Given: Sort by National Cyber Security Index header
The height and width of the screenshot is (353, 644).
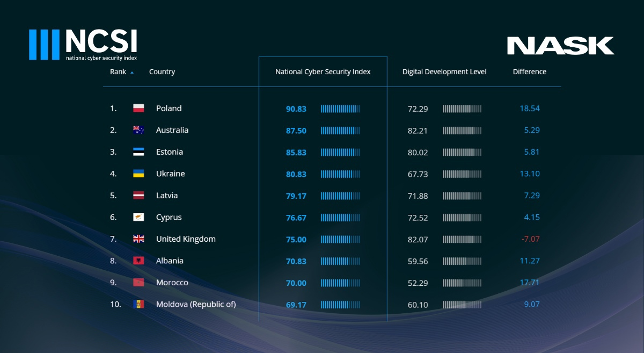Looking at the screenshot, I should tap(323, 72).
